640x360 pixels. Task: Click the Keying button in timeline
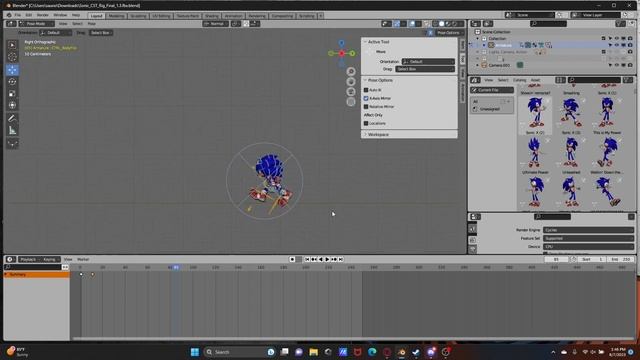(50, 259)
